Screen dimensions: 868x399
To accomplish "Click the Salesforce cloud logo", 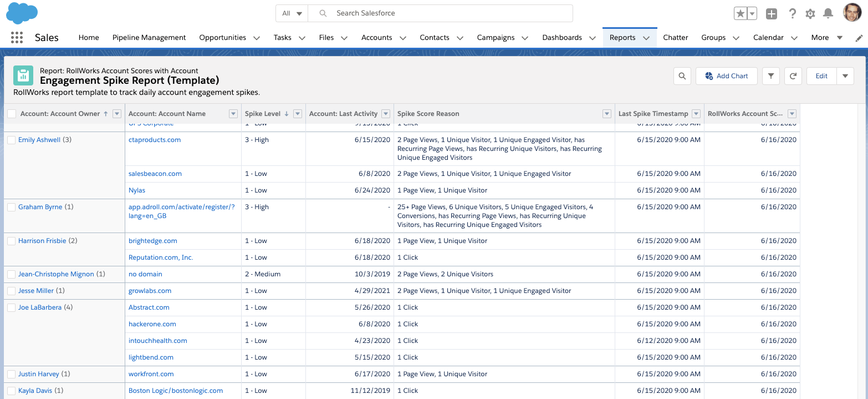I will [22, 13].
